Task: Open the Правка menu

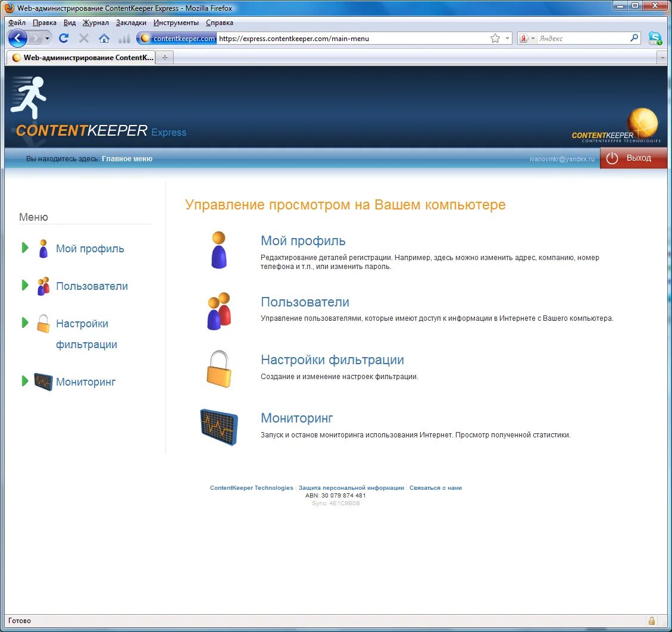Action: point(45,23)
